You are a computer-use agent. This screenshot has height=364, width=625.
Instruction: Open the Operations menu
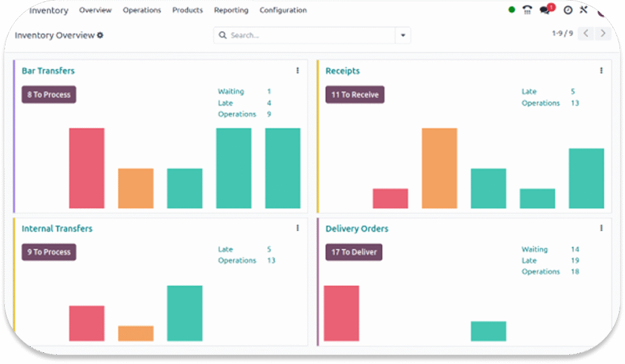[x=142, y=10]
